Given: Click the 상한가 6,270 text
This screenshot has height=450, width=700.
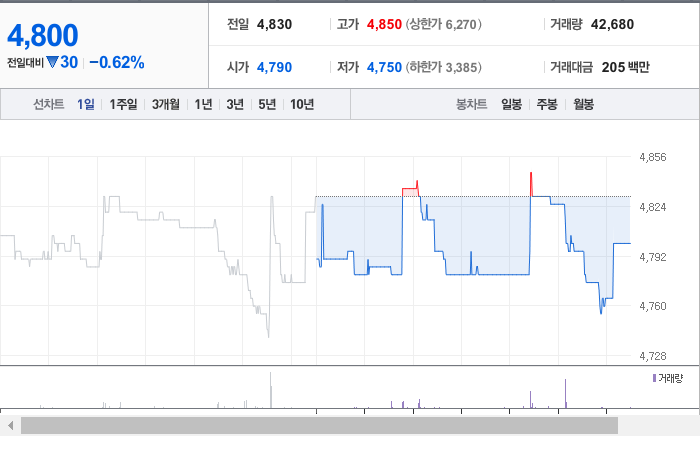Looking at the screenshot, I should 444,24.
